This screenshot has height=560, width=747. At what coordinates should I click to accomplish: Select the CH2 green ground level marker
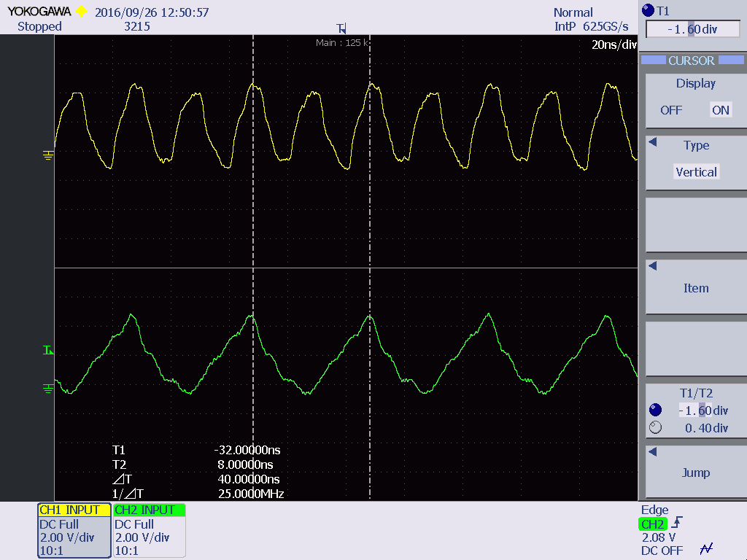click(x=48, y=389)
